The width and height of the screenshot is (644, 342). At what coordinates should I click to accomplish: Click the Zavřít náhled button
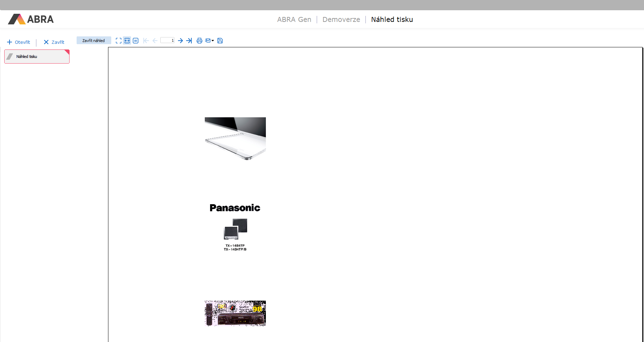[x=94, y=41]
